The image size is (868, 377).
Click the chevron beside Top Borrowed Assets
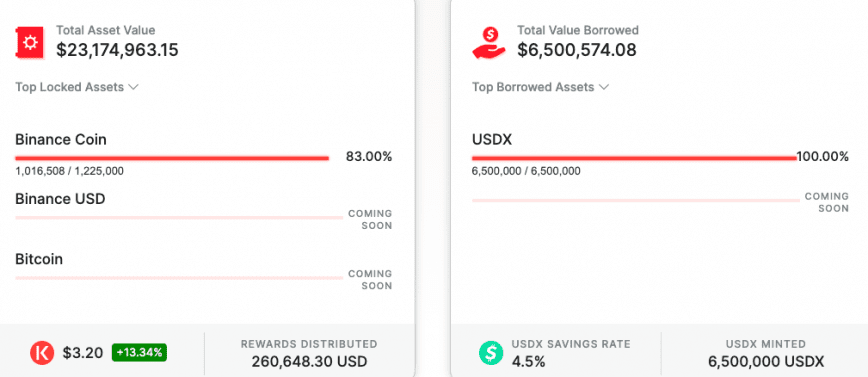604,87
